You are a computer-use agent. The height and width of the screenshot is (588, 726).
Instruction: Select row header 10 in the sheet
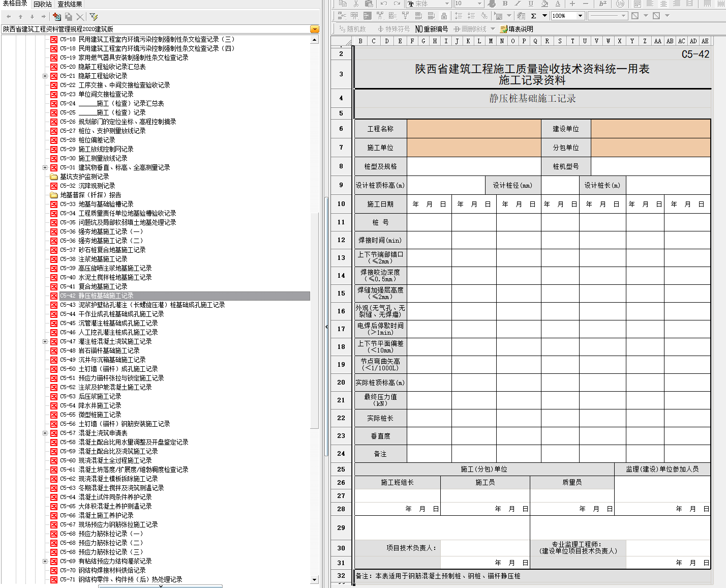click(341, 204)
